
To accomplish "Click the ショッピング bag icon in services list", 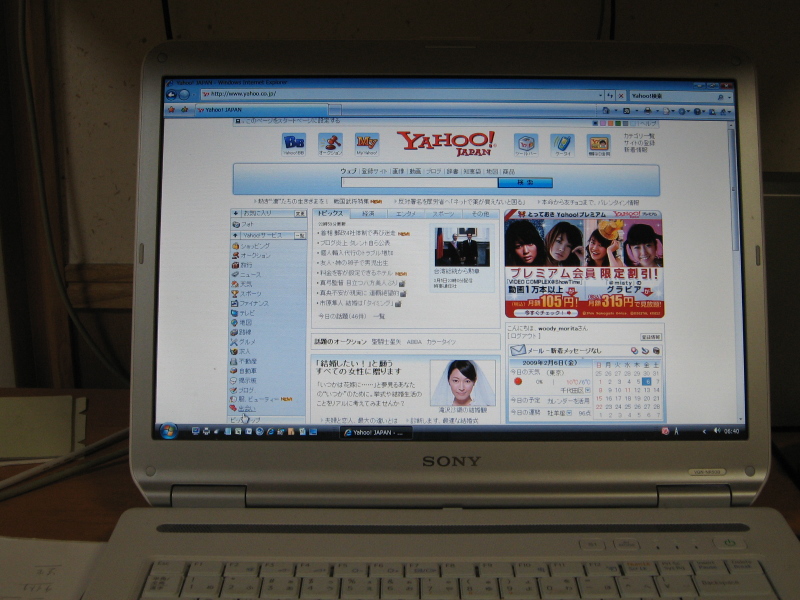I will [235, 246].
